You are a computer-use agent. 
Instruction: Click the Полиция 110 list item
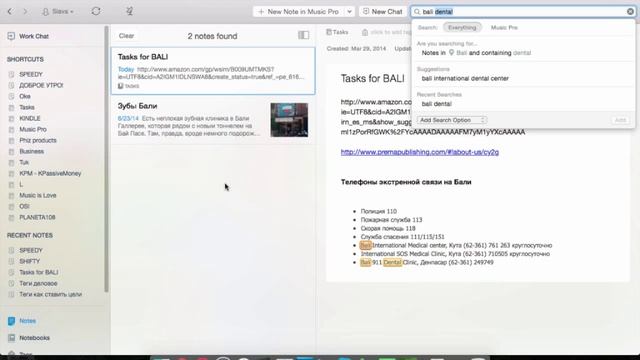[378, 211]
